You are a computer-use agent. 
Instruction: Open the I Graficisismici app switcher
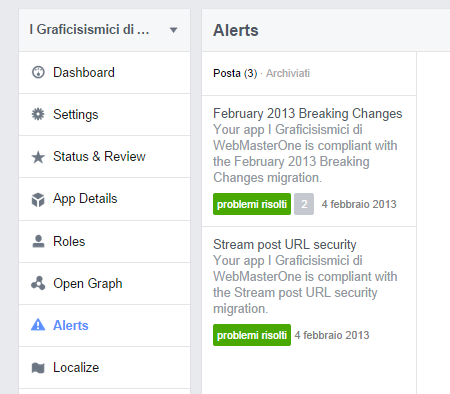tap(104, 30)
